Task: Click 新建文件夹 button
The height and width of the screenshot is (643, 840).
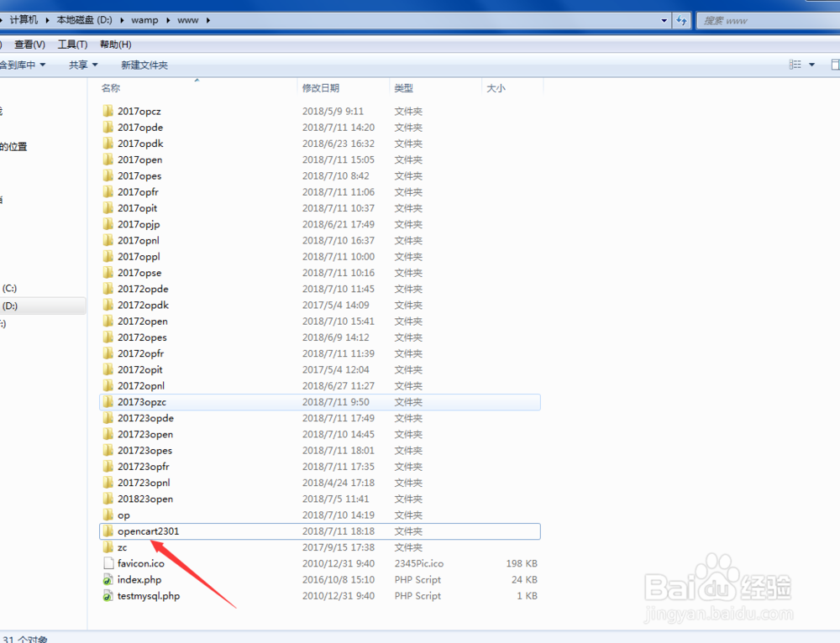Action: pyautogui.click(x=144, y=65)
